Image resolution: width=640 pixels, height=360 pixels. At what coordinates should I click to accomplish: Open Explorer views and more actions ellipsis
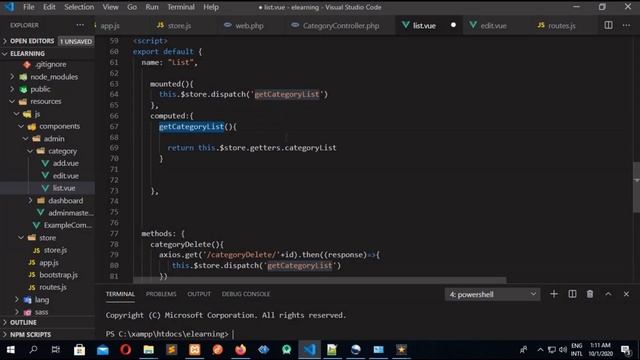click(x=80, y=25)
